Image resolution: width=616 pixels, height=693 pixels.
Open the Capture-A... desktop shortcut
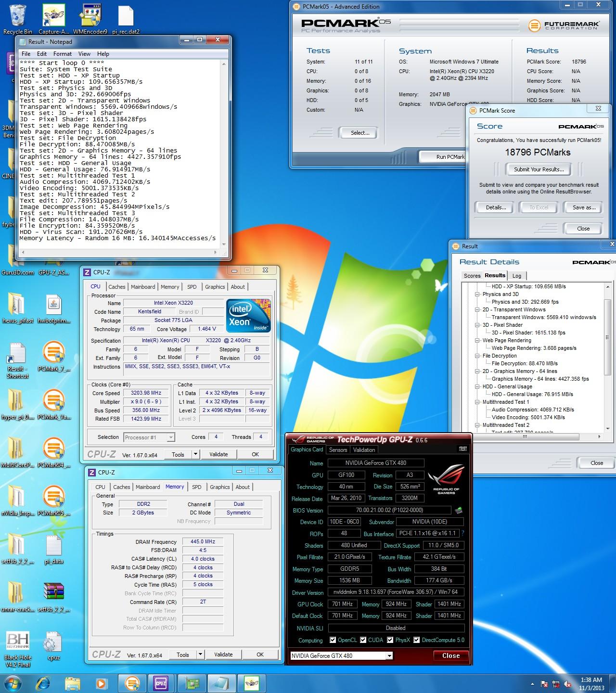click(x=54, y=19)
